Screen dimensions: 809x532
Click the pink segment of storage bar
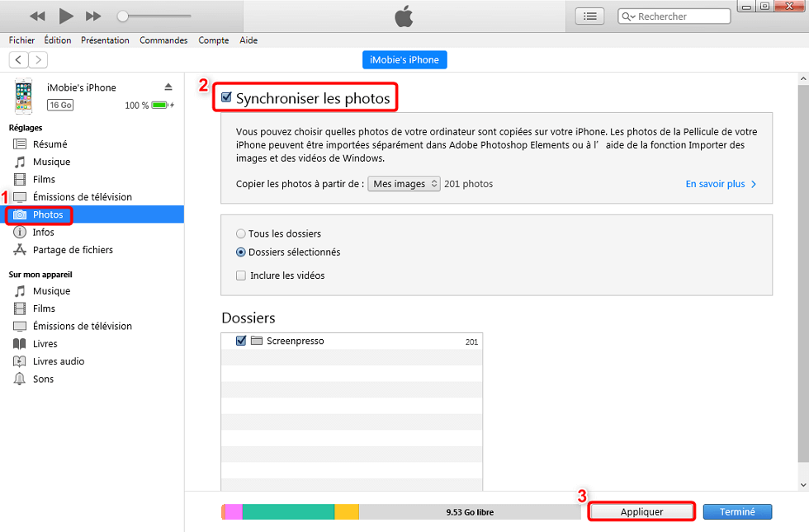point(233,512)
